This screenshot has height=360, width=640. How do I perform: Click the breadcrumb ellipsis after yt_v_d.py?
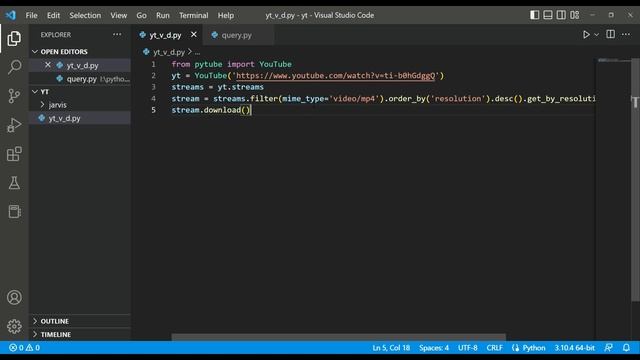point(198,52)
